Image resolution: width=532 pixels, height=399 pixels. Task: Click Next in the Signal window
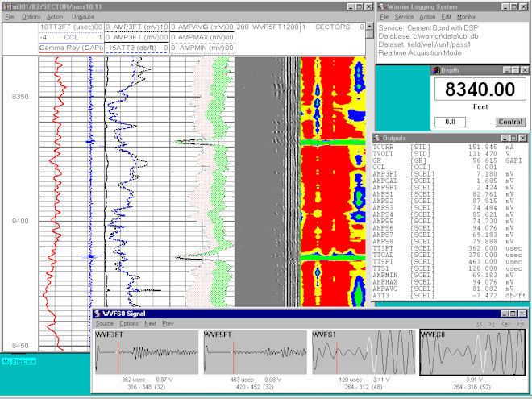coord(150,323)
